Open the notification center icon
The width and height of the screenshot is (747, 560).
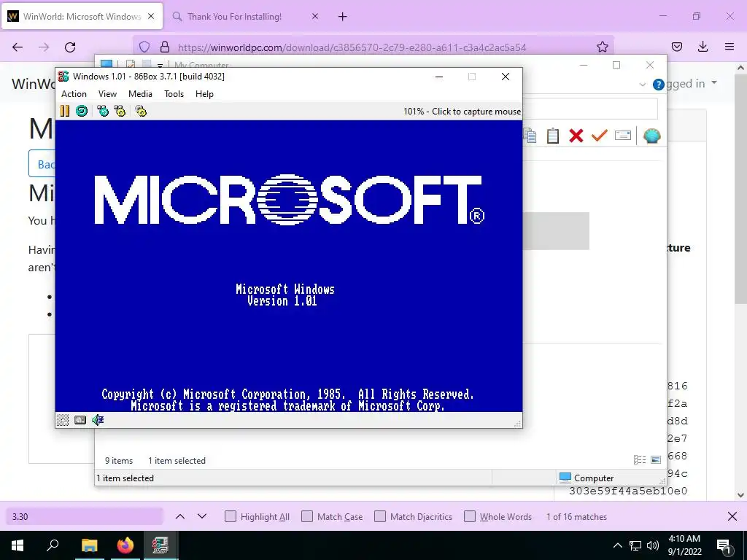tap(724, 545)
